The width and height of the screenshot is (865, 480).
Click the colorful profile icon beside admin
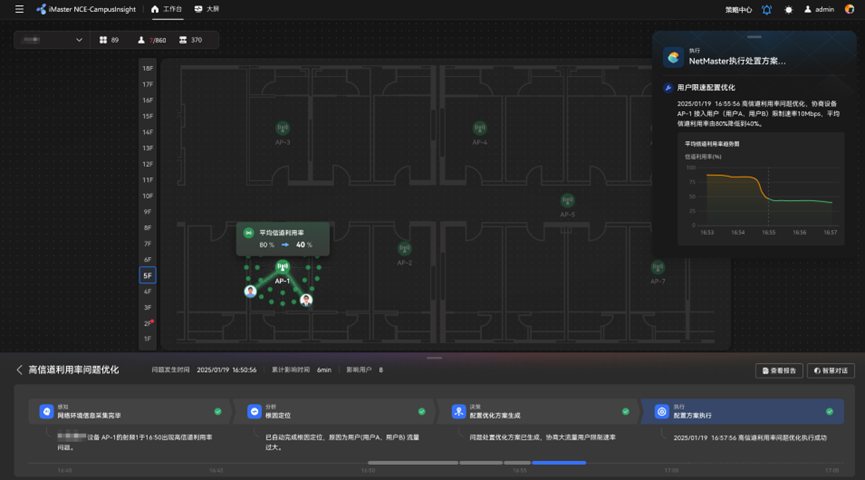[849, 9]
